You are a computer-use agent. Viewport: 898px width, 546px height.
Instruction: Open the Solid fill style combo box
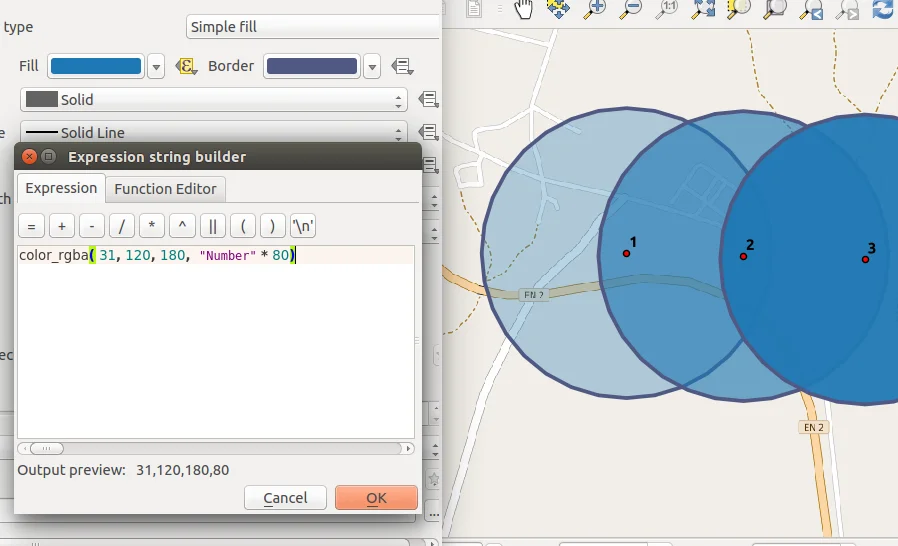[x=214, y=100]
